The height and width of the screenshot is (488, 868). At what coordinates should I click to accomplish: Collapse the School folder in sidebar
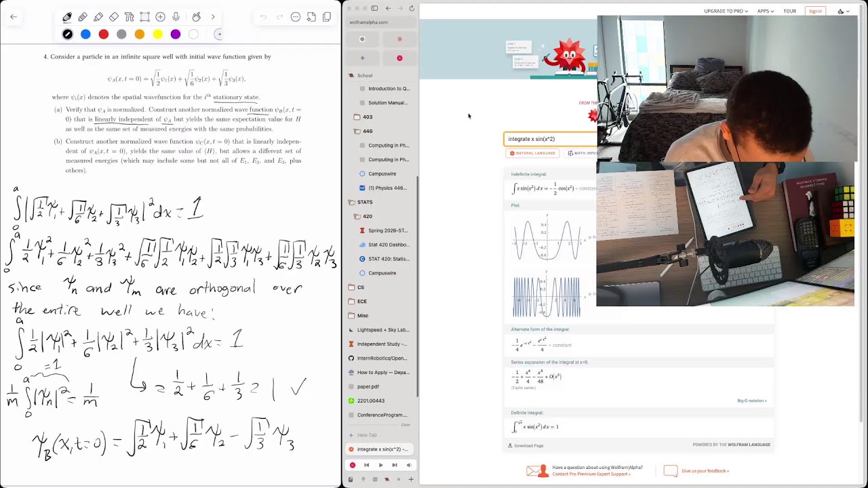pyautogui.click(x=365, y=75)
